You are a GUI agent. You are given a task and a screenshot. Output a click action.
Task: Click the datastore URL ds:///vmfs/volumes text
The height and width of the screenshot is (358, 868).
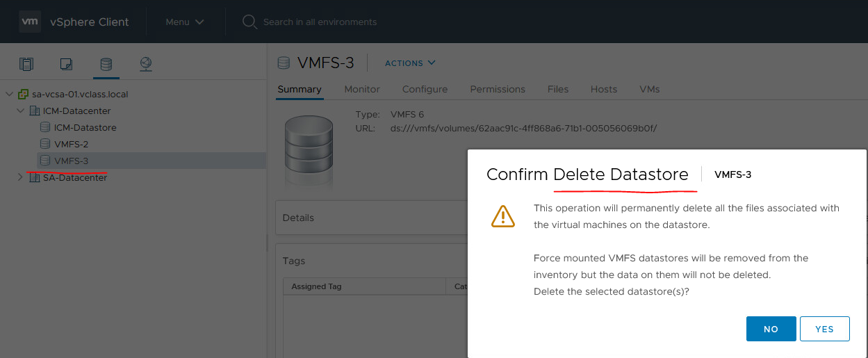coord(523,128)
